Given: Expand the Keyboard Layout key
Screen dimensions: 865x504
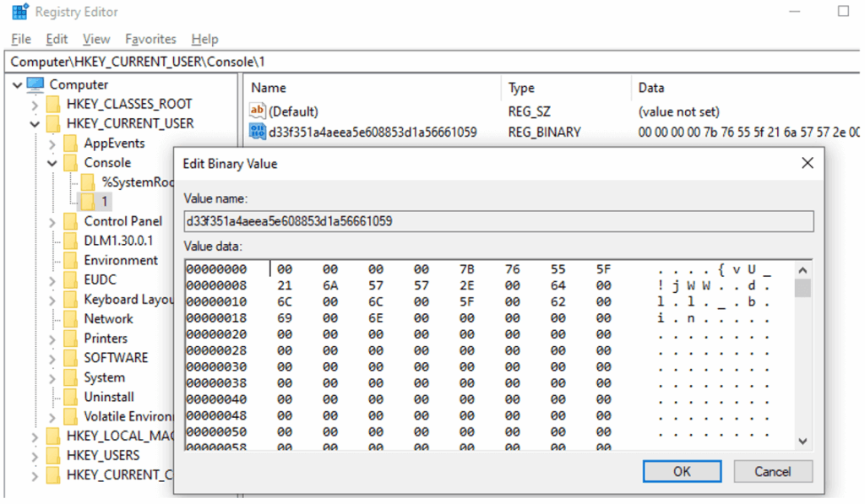Looking at the screenshot, I should (52, 300).
